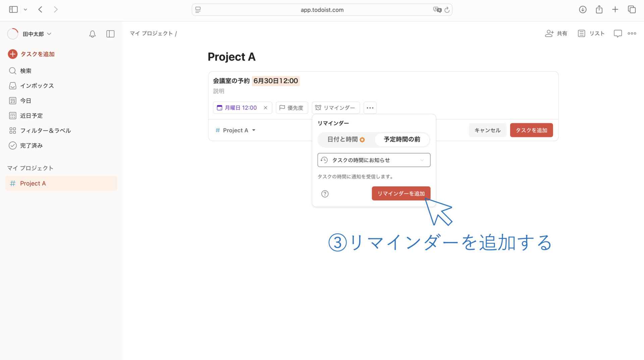
Task: Open the タスクの時間にお知らせ dropdown
Action: tap(373, 160)
